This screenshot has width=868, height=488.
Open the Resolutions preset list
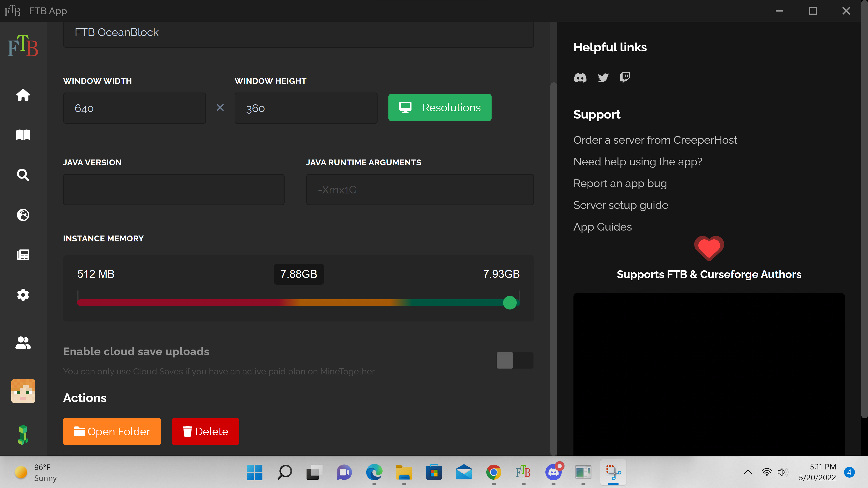tap(440, 107)
